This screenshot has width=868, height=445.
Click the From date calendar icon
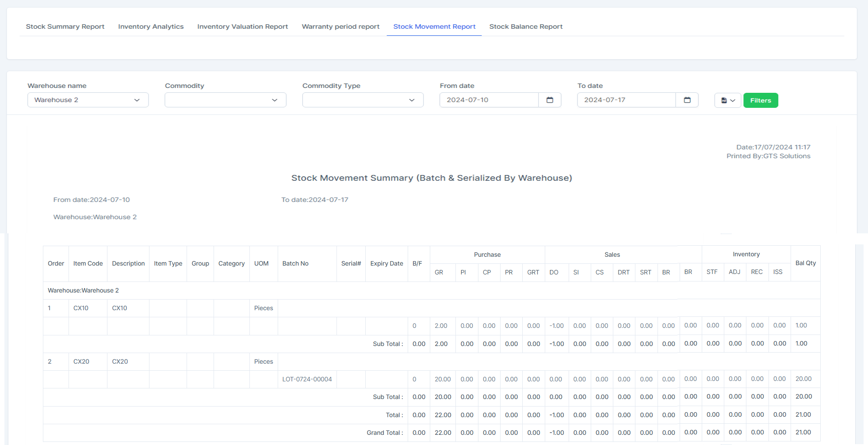tap(550, 100)
